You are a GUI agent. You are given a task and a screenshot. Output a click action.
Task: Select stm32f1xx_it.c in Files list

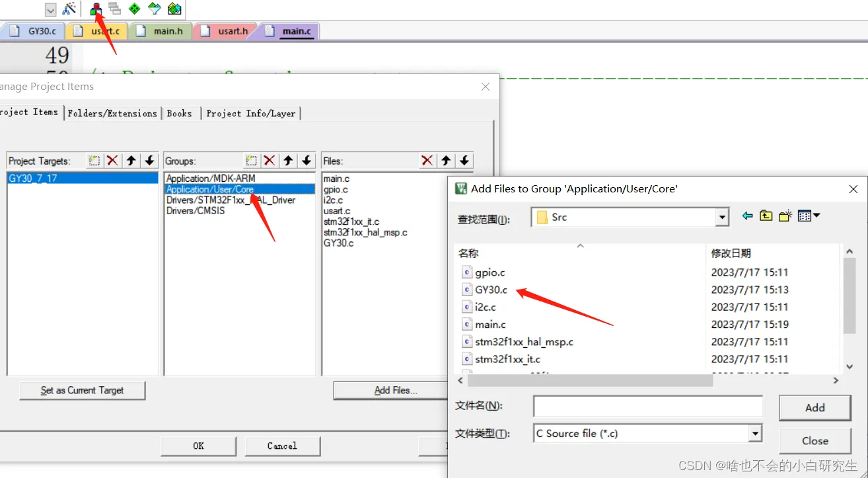[x=351, y=221]
